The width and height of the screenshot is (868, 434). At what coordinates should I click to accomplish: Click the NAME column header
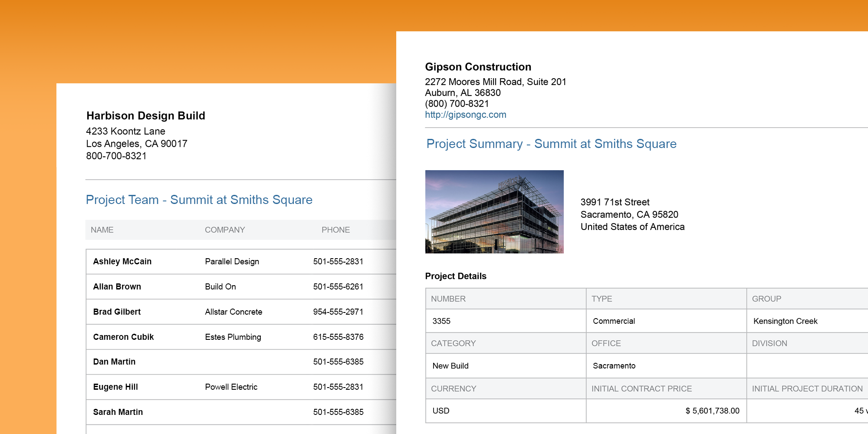click(102, 230)
